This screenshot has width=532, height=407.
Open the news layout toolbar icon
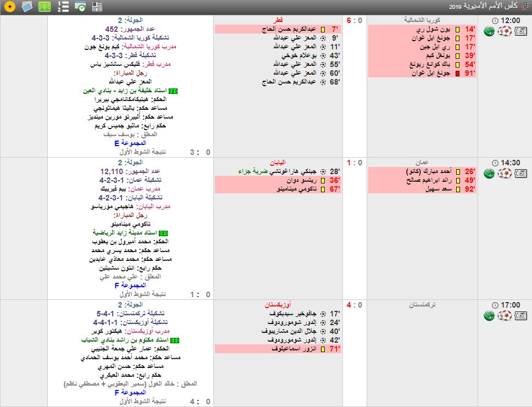pyautogui.click(x=97, y=7)
